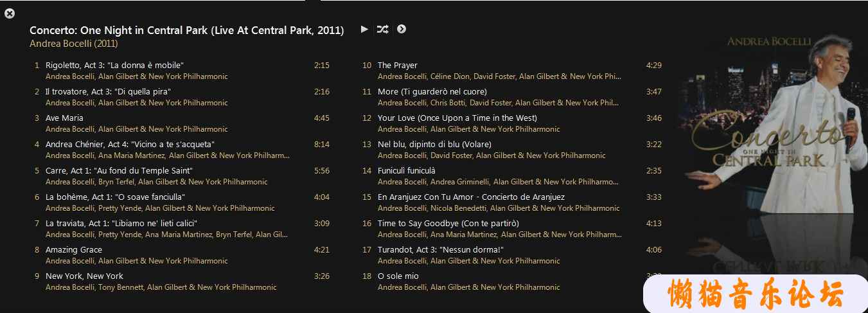This screenshot has width=868, height=313.
Task: Select Time to Say Goodbye track
Action: pyautogui.click(x=448, y=223)
